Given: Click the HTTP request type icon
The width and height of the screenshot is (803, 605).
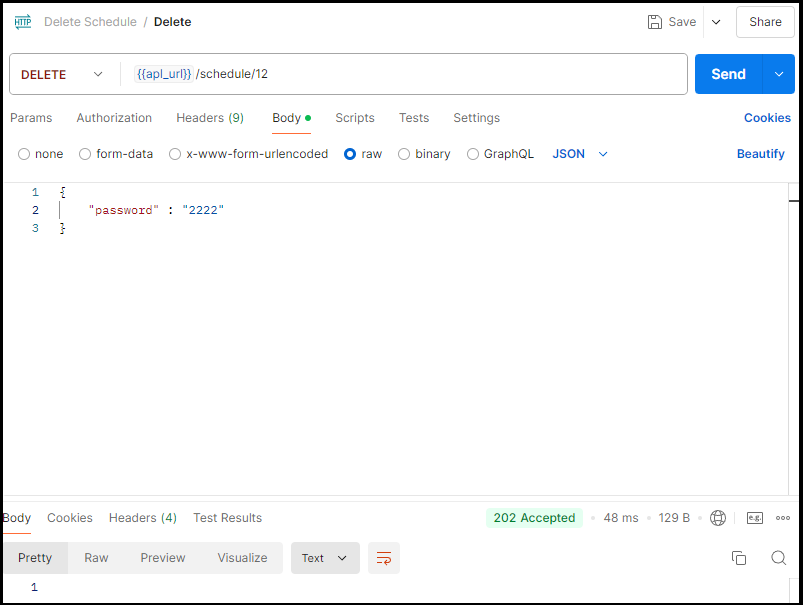Looking at the screenshot, I should [23, 22].
